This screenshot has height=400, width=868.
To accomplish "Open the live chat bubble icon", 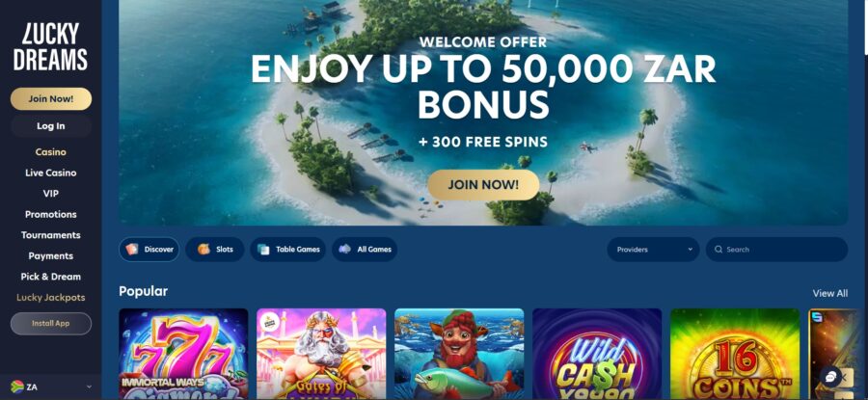I will (830, 377).
